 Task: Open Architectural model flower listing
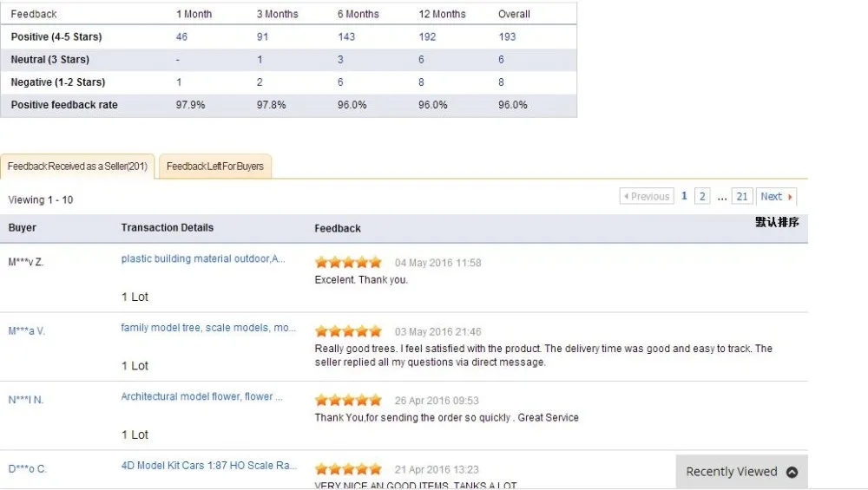click(x=202, y=396)
